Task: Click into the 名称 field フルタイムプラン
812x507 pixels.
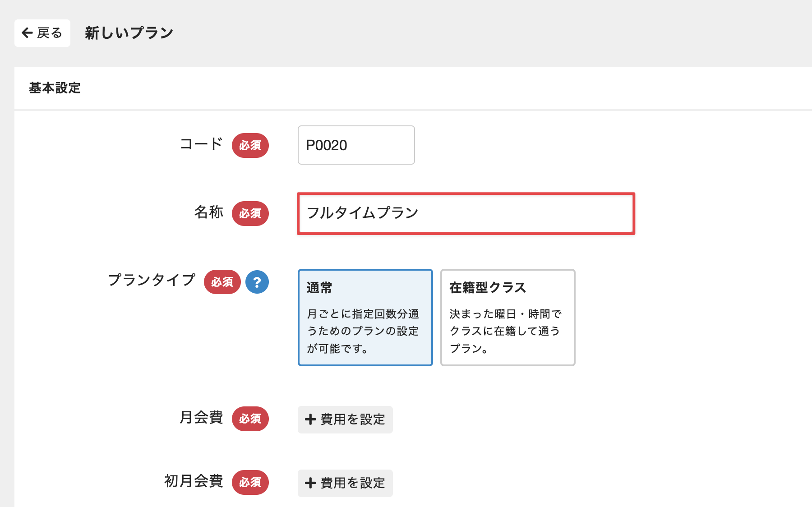Action: coord(466,213)
